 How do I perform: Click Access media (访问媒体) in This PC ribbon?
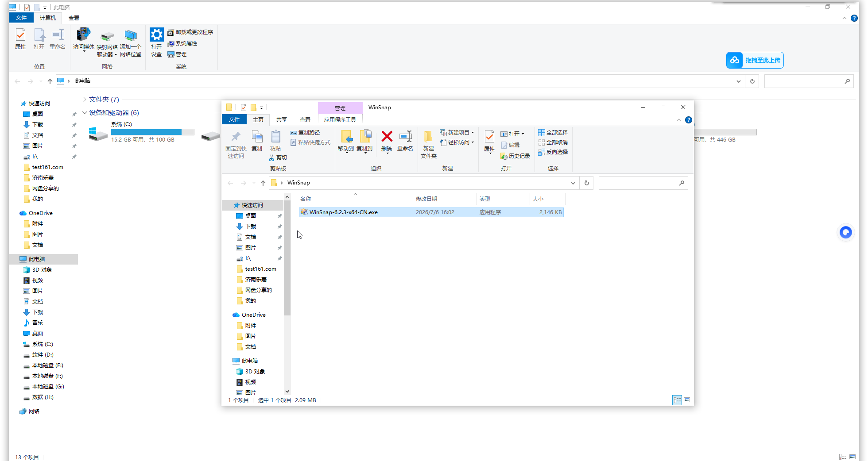click(83, 40)
